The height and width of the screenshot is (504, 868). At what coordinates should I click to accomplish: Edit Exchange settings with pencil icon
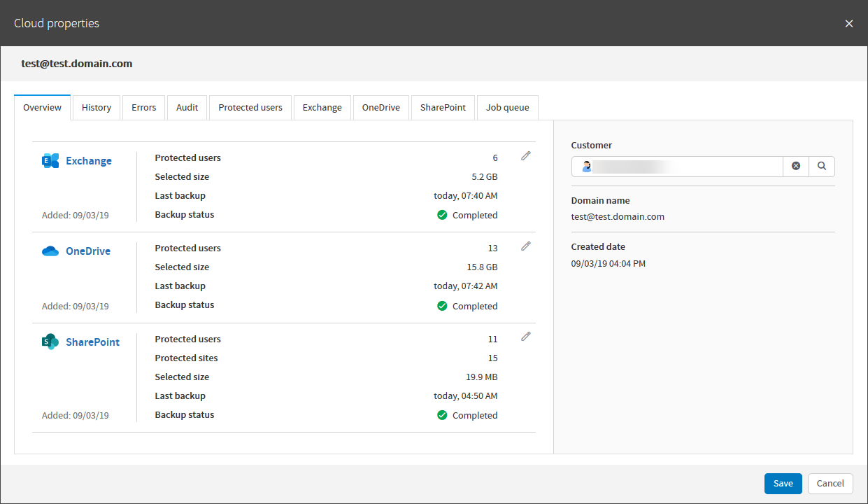pyautogui.click(x=526, y=156)
